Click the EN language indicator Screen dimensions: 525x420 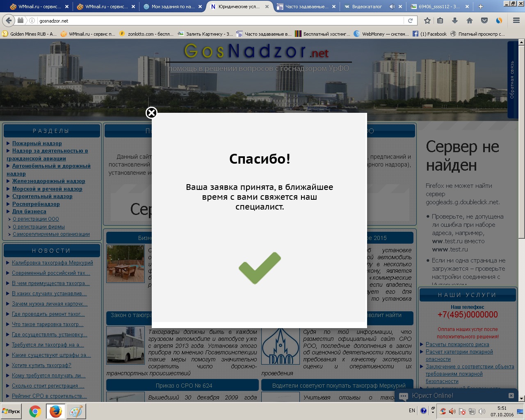412,411
